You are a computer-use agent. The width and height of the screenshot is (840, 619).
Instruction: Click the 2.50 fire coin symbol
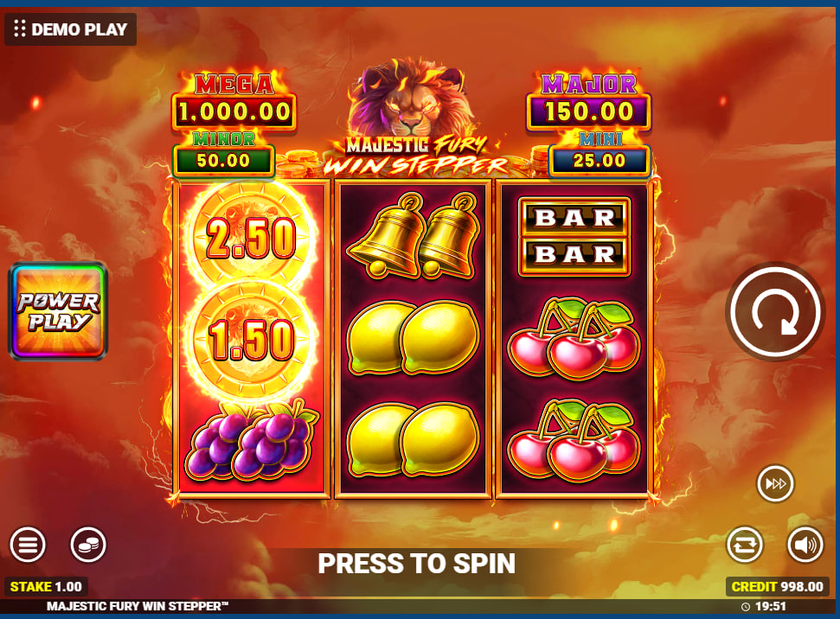click(x=251, y=236)
